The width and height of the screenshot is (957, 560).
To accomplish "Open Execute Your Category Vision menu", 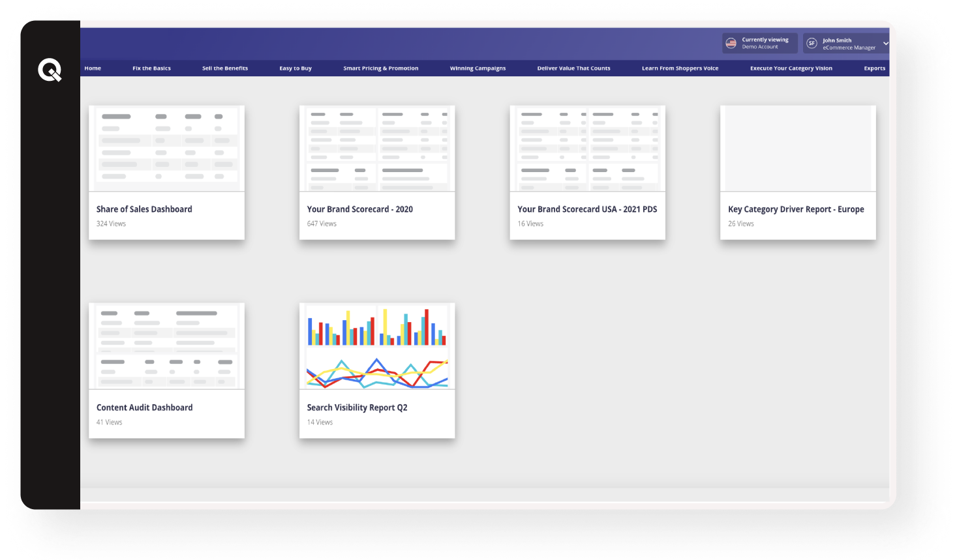I will pyautogui.click(x=791, y=68).
